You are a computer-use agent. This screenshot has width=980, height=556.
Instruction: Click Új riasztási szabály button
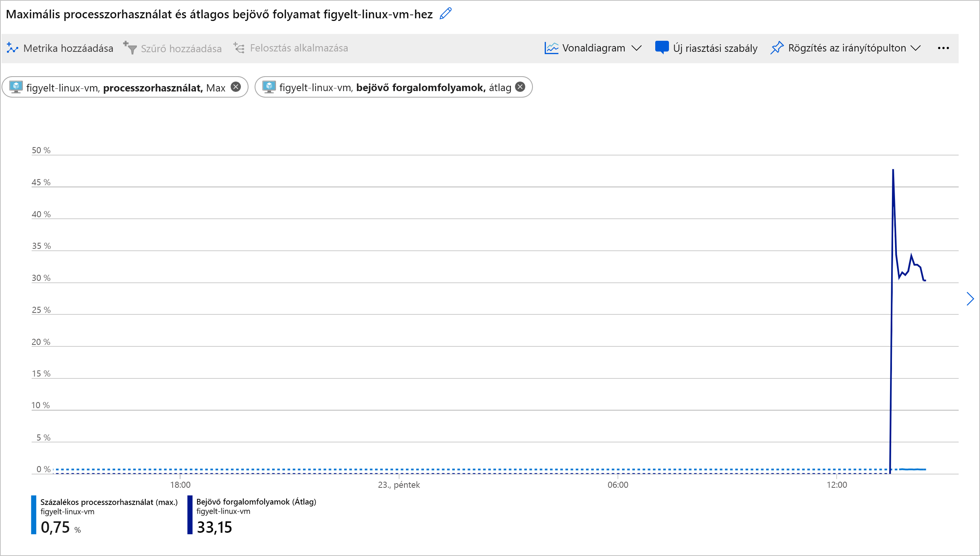pyautogui.click(x=706, y=48)
